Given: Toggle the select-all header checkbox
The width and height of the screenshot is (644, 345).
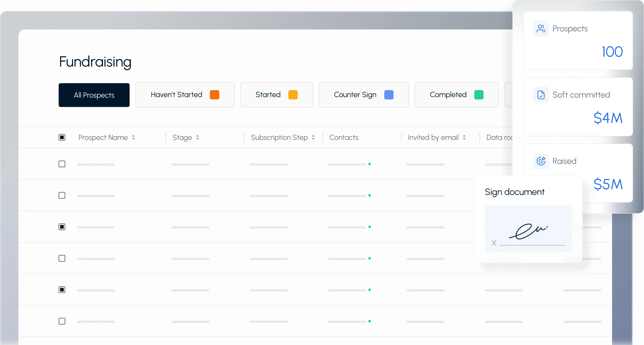Looking at the screenshot, I should pos(62,137).
